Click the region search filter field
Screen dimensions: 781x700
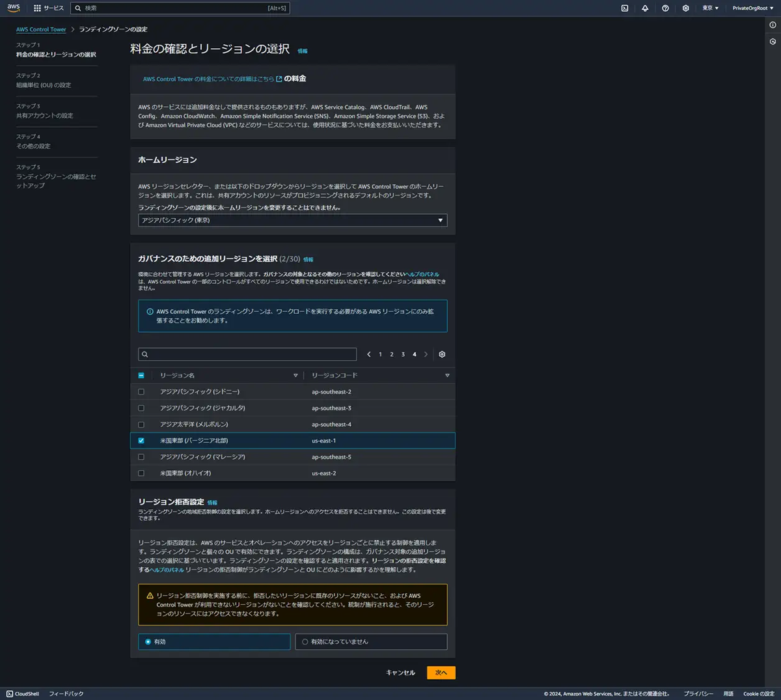[x=247, y=354]
